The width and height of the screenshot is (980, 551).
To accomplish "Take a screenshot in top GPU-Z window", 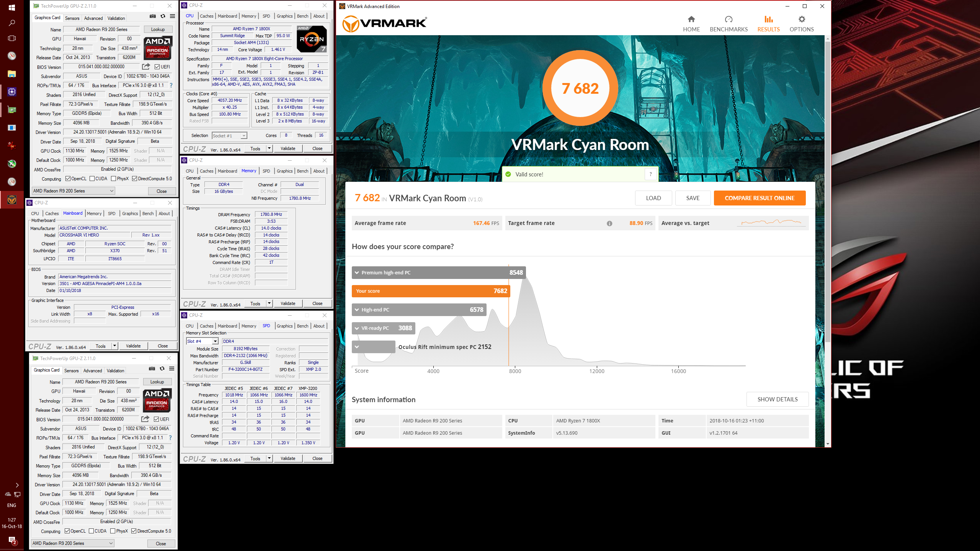I will pyautogui.click(x=153, y=16).
